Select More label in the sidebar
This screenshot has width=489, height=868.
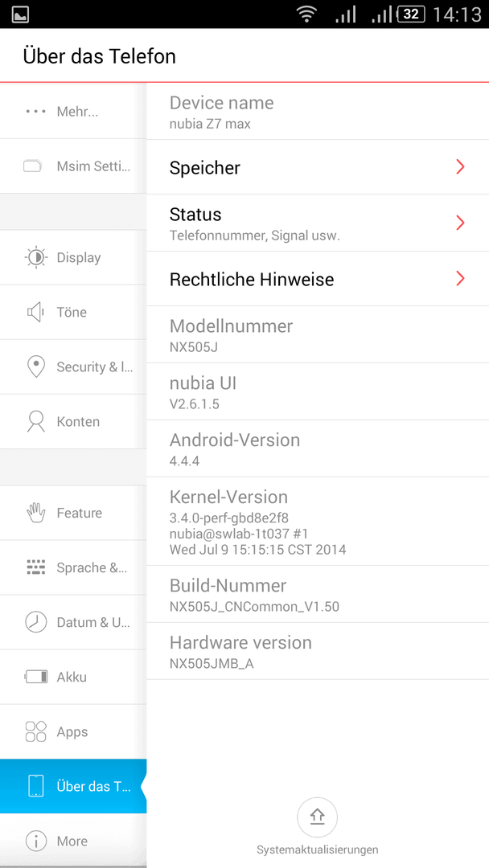point(72,841)
